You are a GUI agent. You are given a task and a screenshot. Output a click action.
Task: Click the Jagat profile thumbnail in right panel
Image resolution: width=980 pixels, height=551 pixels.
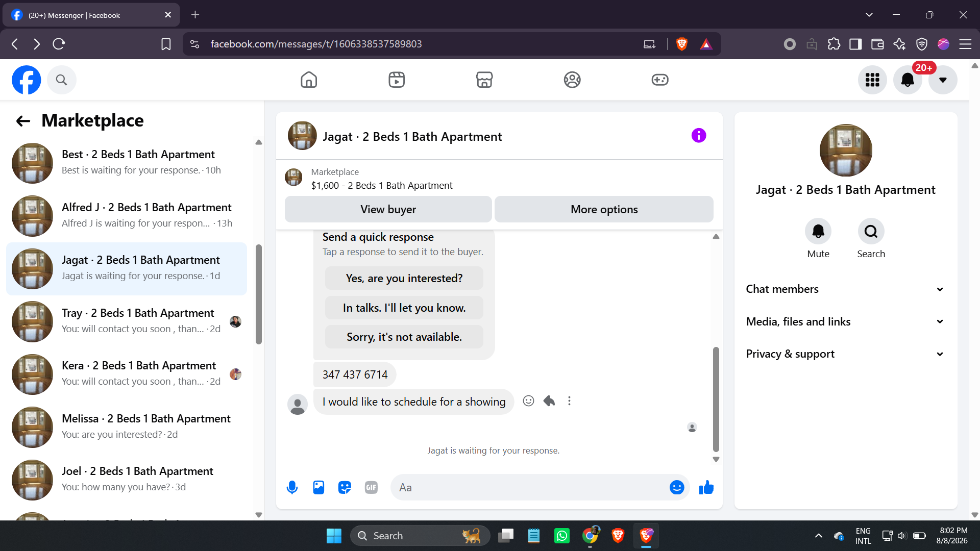(x=846, y=151)
